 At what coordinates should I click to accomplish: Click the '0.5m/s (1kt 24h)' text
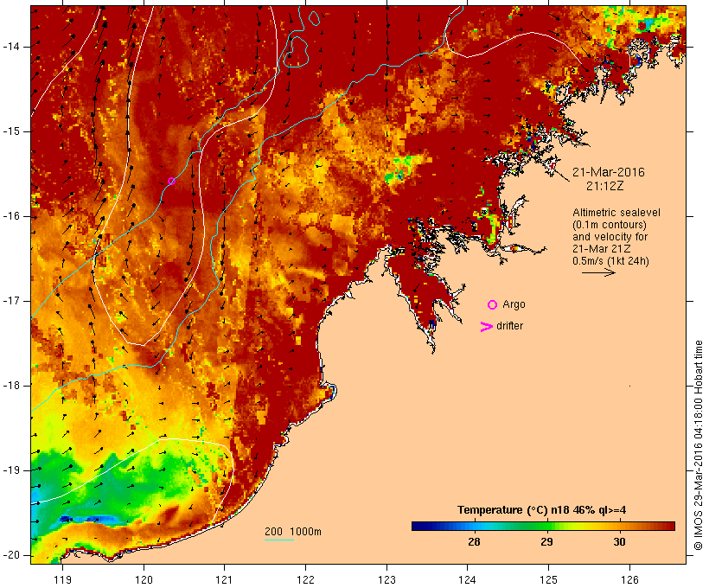(x=610, y=261)
